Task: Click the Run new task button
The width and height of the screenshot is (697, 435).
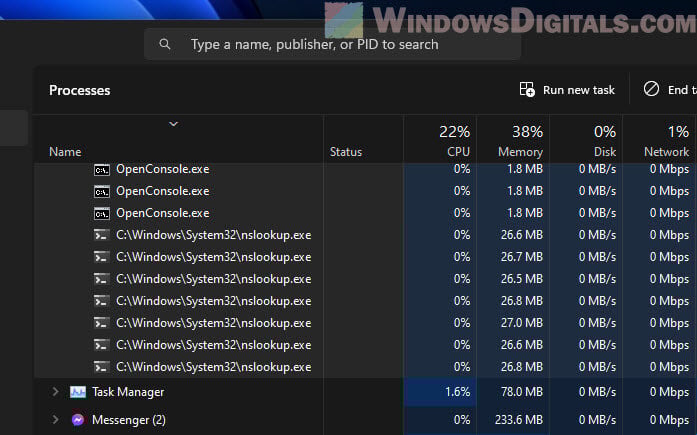Action: [567, 90]
